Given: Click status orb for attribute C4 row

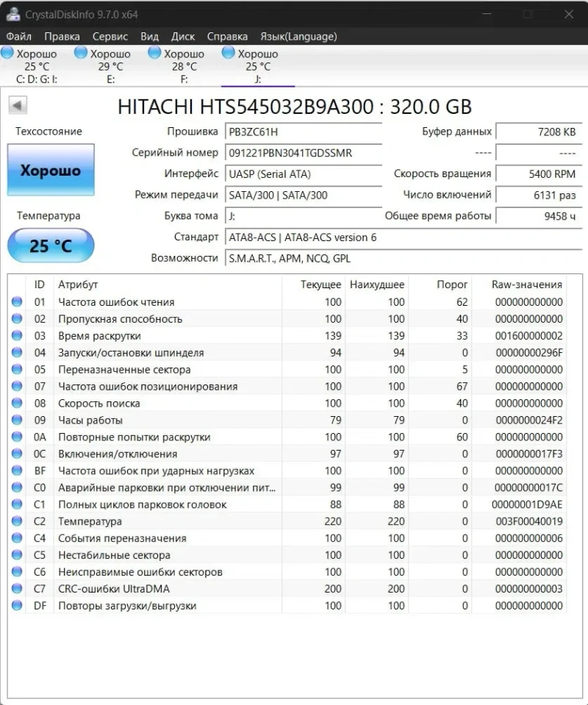Looking at the screenshot, I should [x=17, y=537].
